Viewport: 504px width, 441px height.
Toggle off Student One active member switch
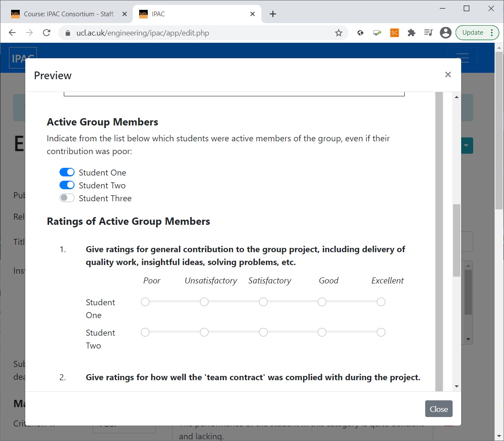tap(67, 172)
